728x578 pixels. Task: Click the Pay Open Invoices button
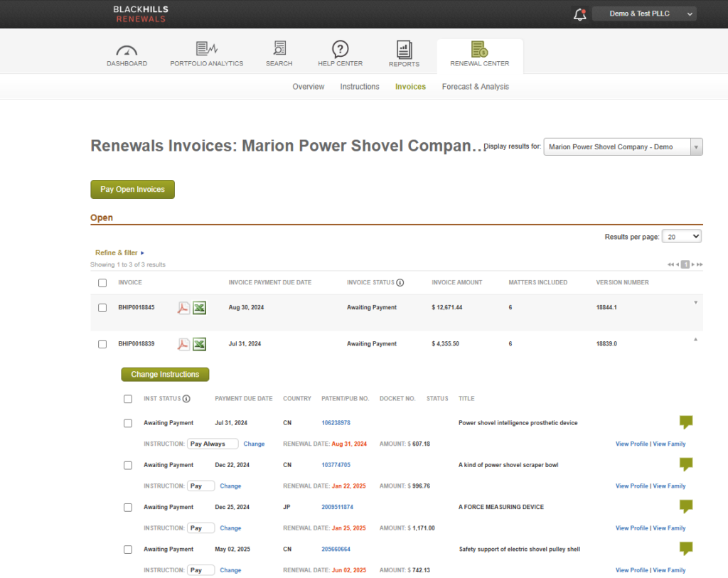[132, 190]
